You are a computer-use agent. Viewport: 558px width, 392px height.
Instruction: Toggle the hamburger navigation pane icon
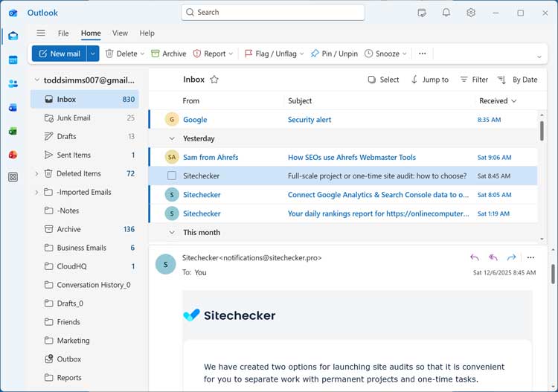(41, 33)
